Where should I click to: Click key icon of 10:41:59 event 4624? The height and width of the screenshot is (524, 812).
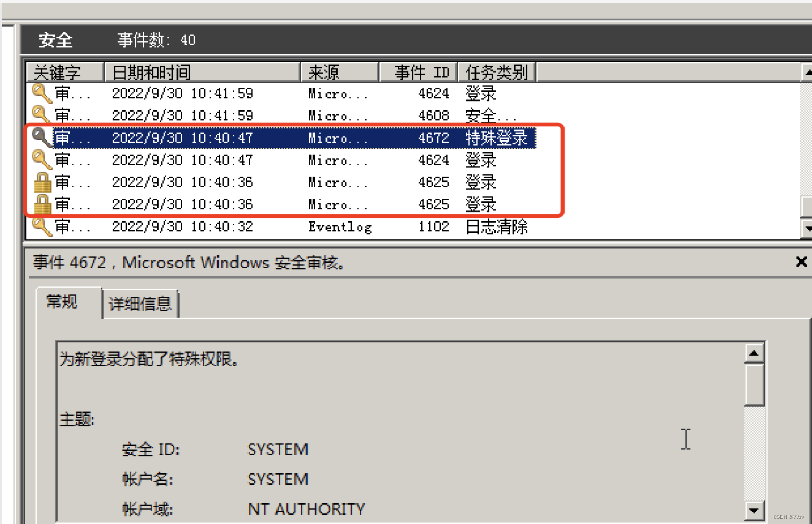click(42, 93)
